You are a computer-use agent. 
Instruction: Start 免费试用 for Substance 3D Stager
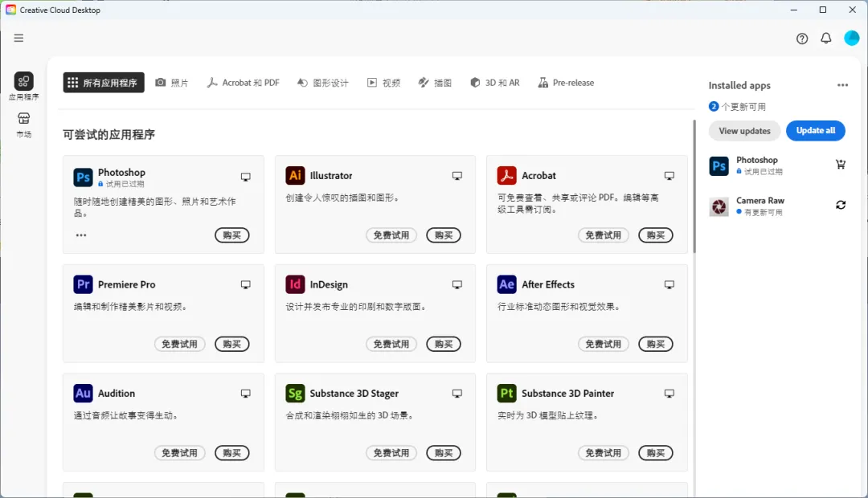(391, 453)
